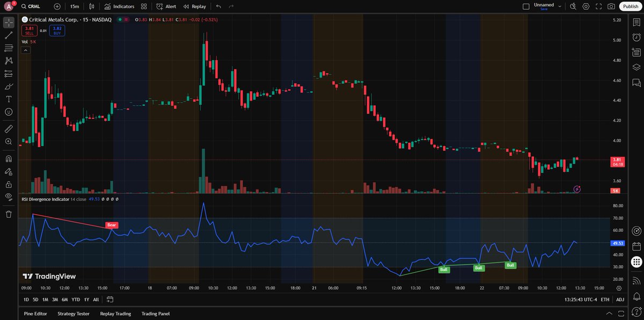The width and height of the screenshot is (644, 320).
Task: Open the Trading Panel tab
Action: (x=156, y=314)
